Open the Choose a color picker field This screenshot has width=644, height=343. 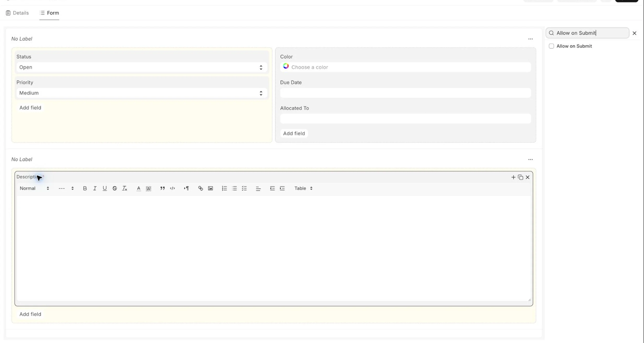tap(406, 67)
